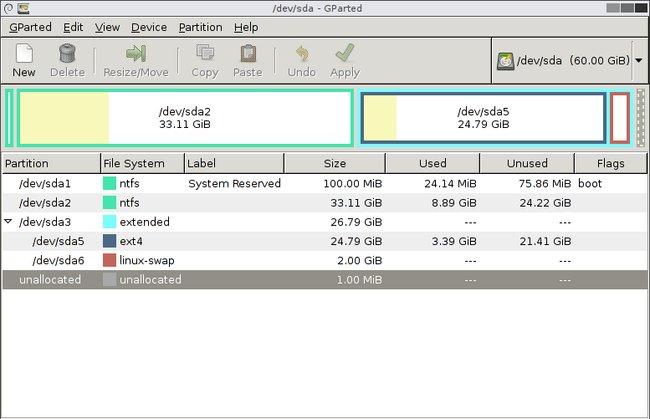Click the Delete trash can icon
650x419 pixels.
(x=67, y=53)
